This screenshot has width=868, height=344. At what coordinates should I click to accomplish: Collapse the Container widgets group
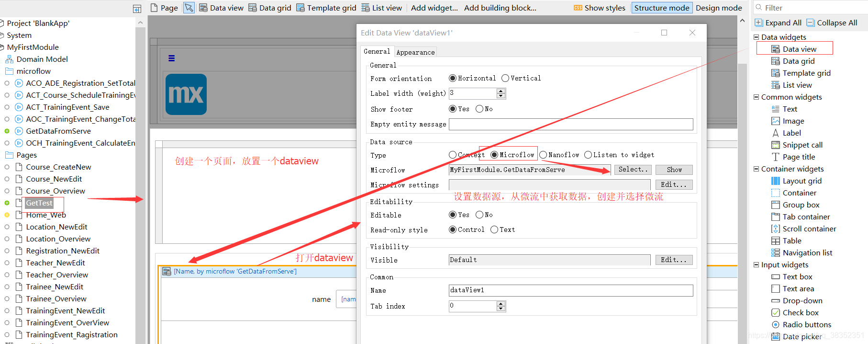[x=757, y=169]
